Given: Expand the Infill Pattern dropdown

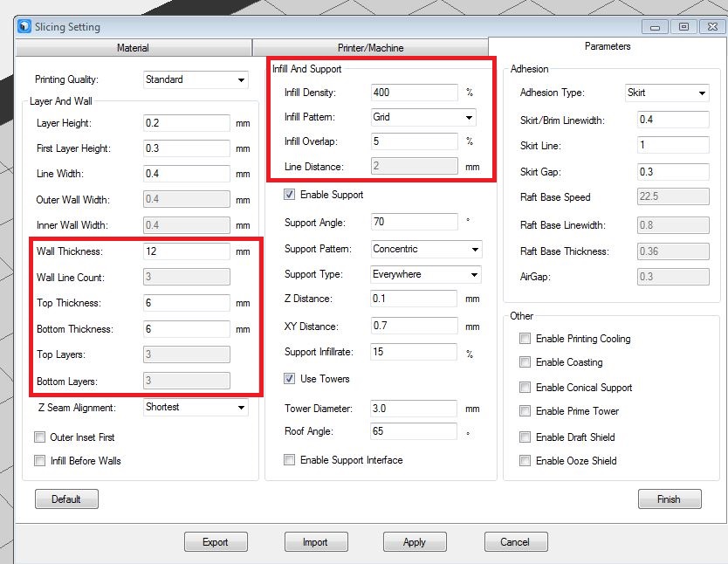Looking at the screenshot, I should [x=423, y=117].
